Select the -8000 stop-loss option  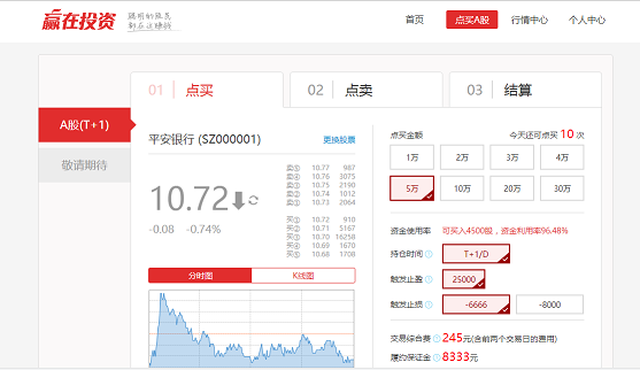[x=550, y=304]
